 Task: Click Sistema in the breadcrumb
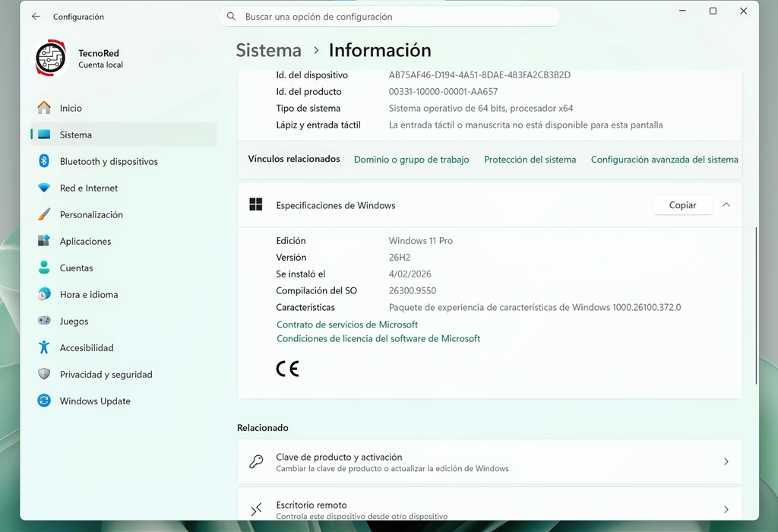[268, 50]
